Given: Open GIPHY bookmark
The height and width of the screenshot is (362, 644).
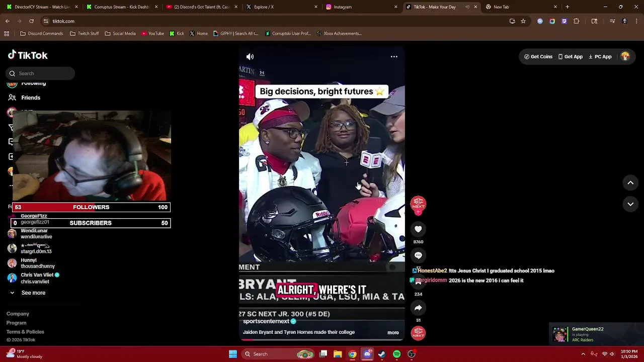Looking at the screenshot, I should point(235,34).
